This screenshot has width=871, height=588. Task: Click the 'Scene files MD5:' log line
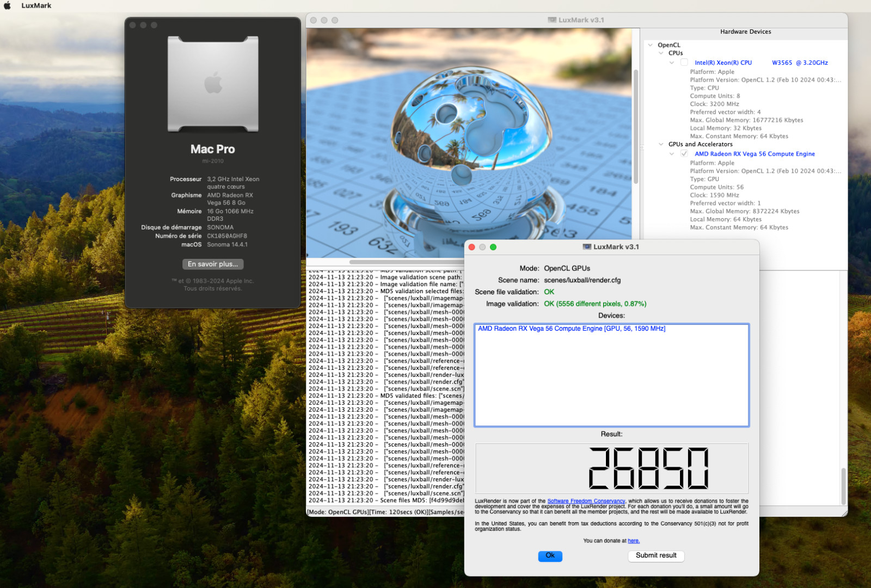click(x=385, y=500)
